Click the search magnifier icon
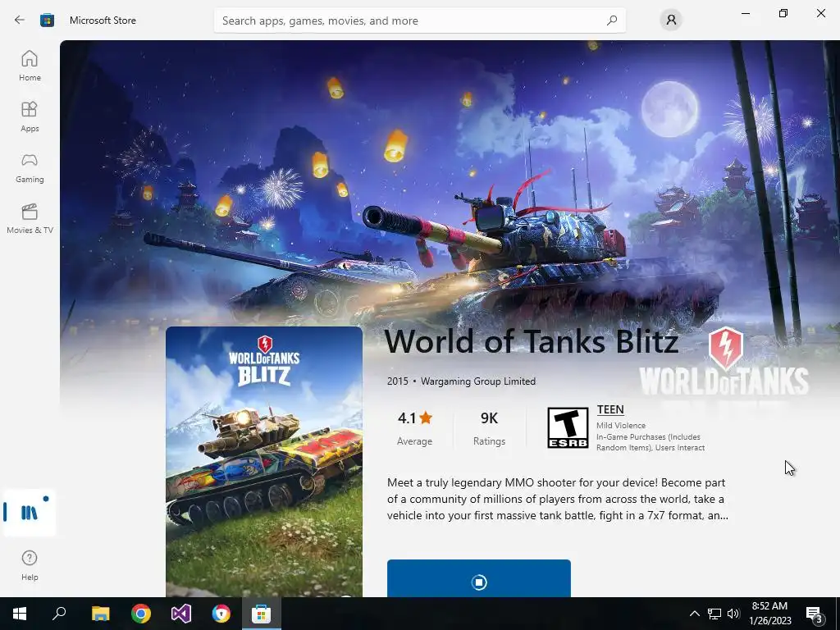 pos(612,21)
